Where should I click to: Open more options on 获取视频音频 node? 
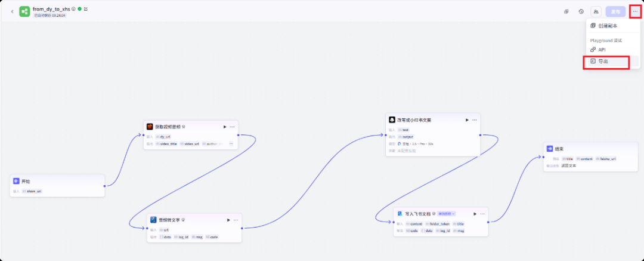[233, 127]
